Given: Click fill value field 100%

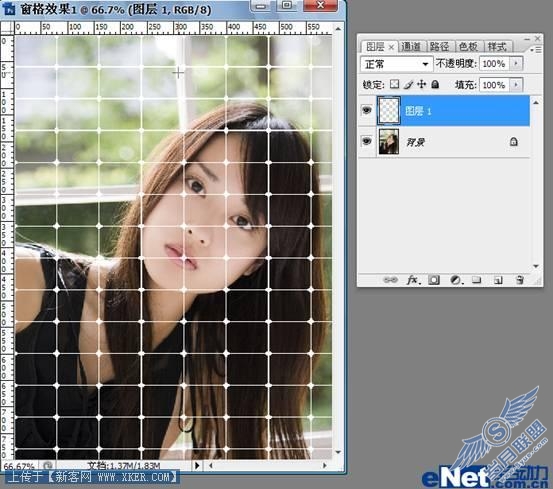Looking at the screenshot, I should tap(494, 85).
